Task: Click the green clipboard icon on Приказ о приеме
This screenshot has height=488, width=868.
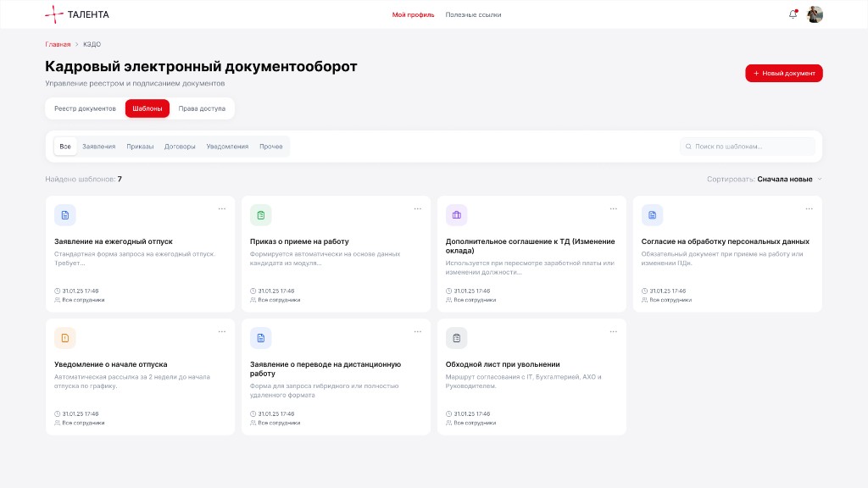Action: (x=261, y=215)
